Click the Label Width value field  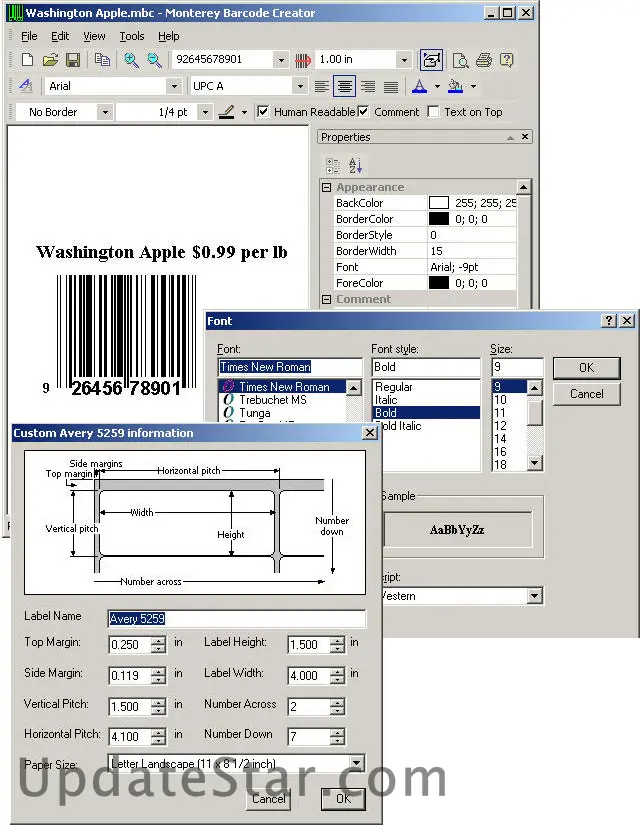coord(309,676)
